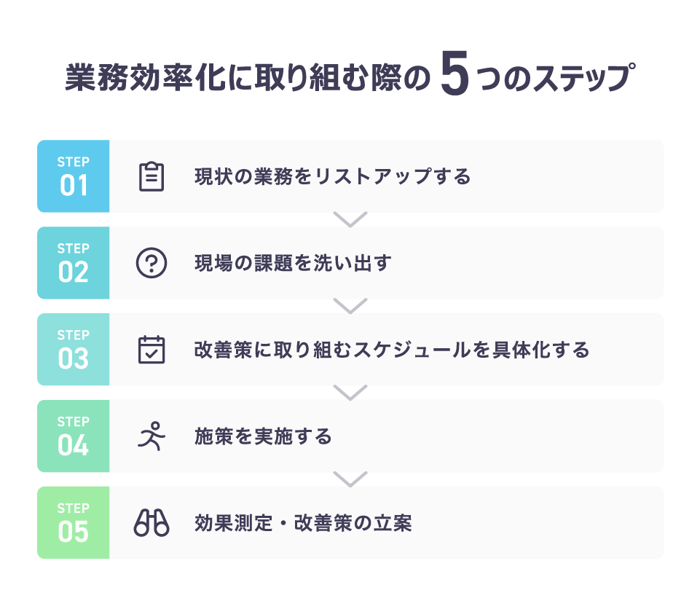Screen dimensions: 700x593
Task: Select the STEP 05 light green badge
Action: [x=74, y=522]
